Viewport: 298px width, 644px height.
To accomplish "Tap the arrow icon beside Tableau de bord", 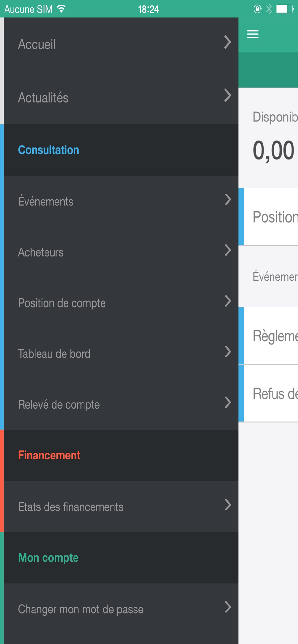I will [228, 352].
